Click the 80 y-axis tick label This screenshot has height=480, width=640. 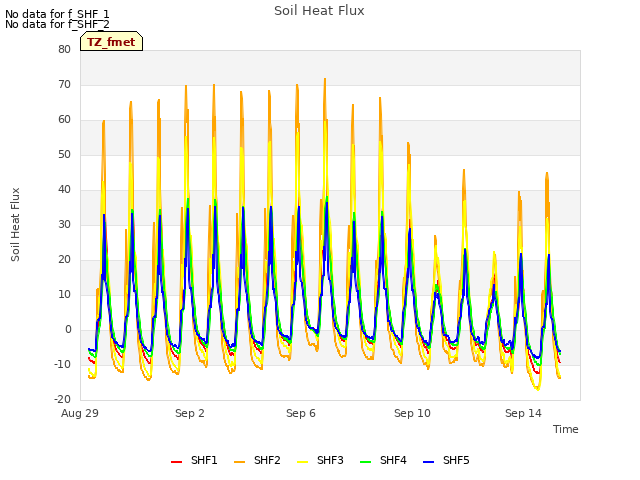coord(64,49)
